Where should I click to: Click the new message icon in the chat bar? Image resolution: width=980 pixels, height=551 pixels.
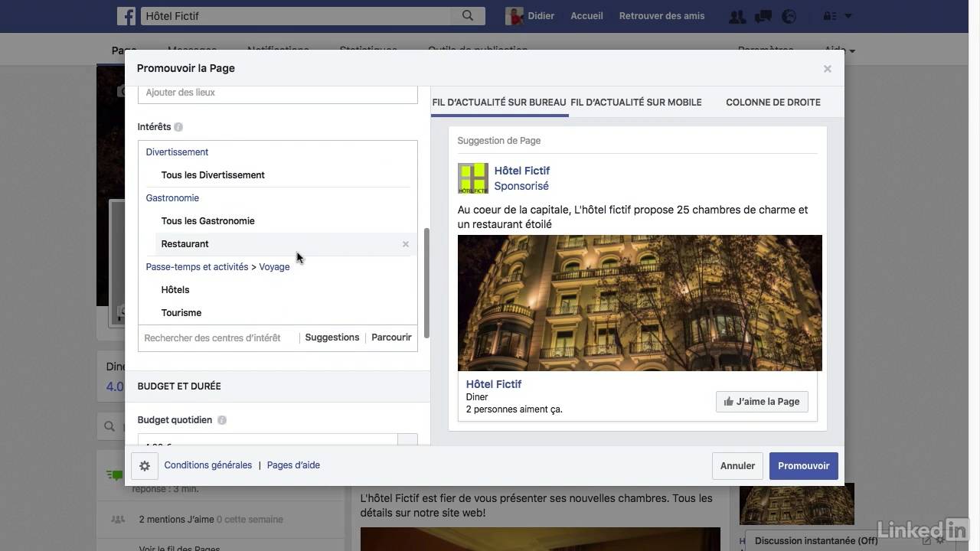point(926,540)
